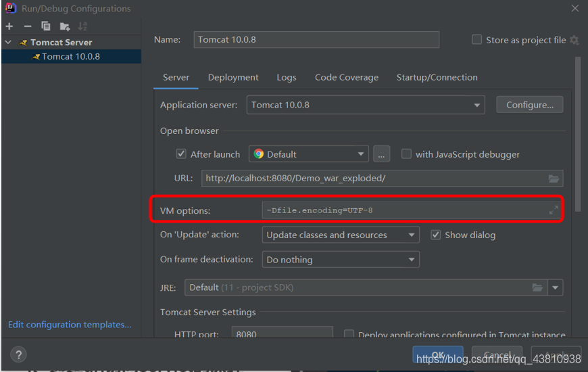The height and width of the screenshot is (372, 588).
Task: Open the Application server dropdown
Action: 366,105
